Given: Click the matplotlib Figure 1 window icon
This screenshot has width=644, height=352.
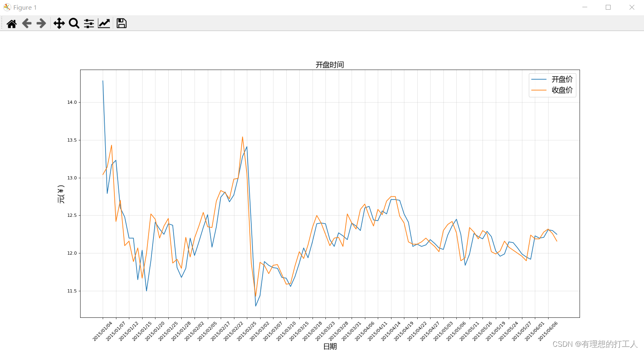Looking at the screenshot, I should click(7, 7).
